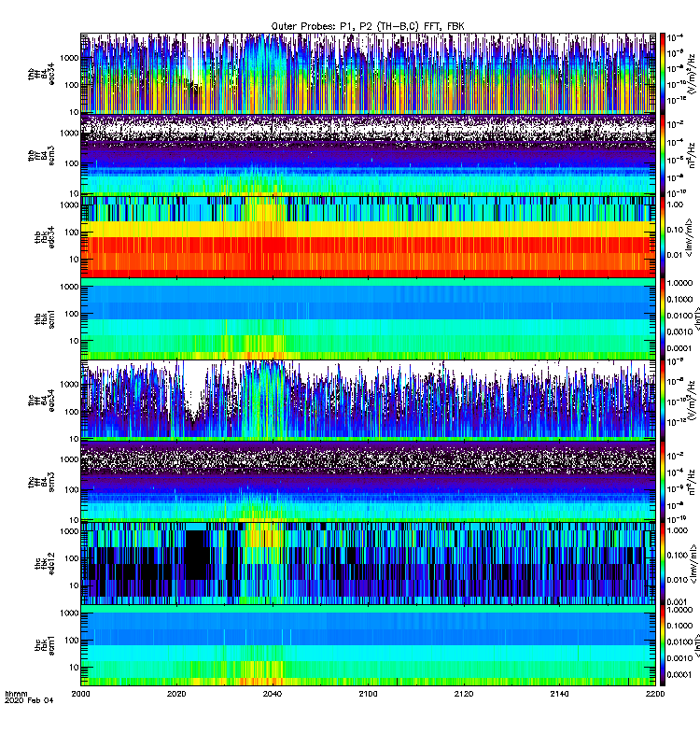Click inside the thb eac34 FFT spectrogram

point(368,74)
